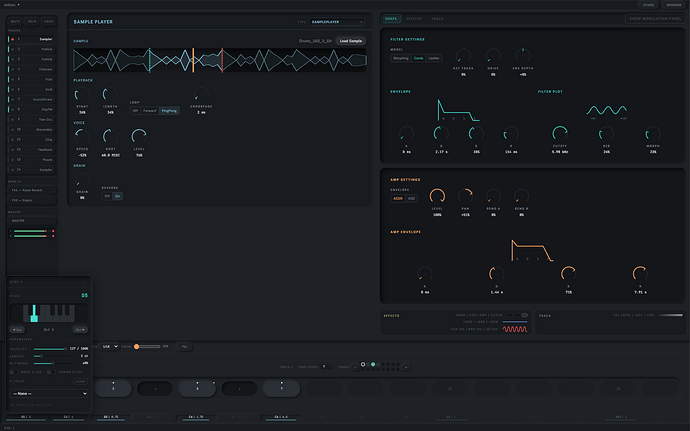This screenshot has width=690, height=431.
Task: Click the Crossfade knob
Action: point(201,94)
